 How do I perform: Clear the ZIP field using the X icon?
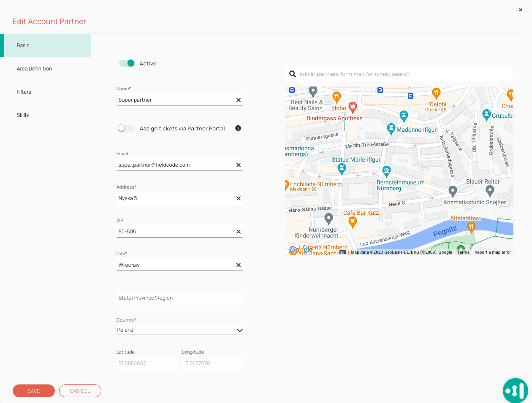[238, 231]
